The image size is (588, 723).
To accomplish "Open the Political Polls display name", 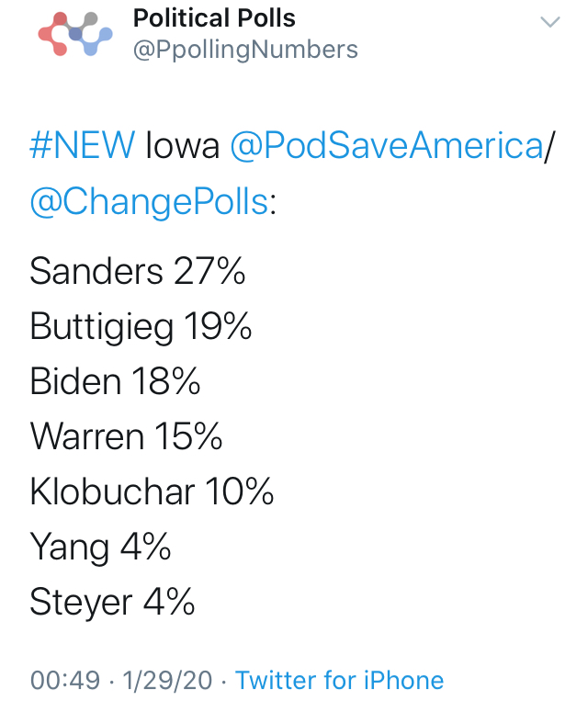I will pyautogui.click(x=214, y=18).
